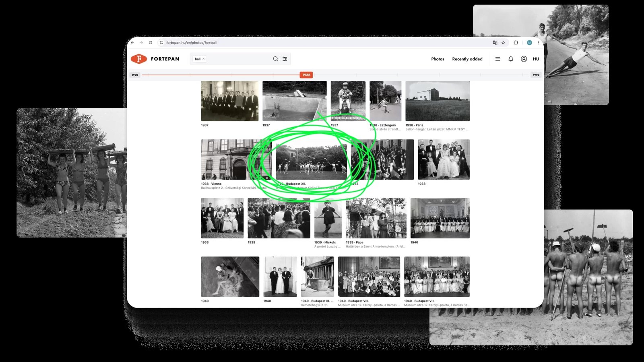Open the advanced search filters icon
644x362 pixels.
pos(285,59)
